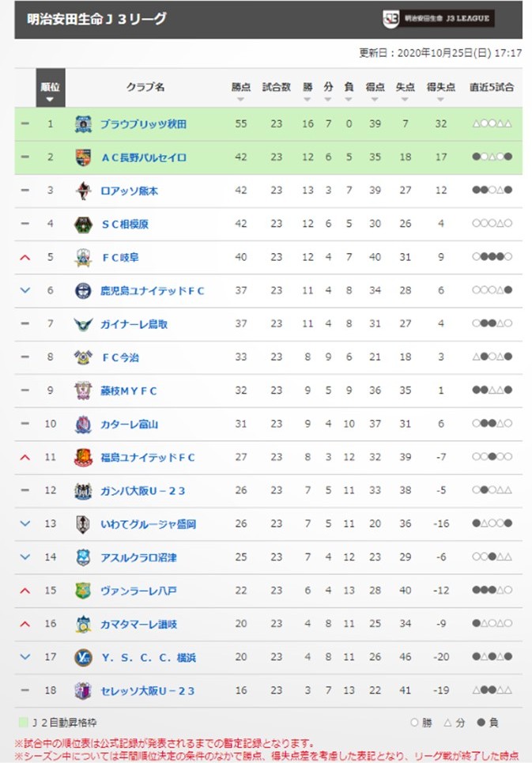Click the J3 League logo in header
Viewport: 532px width, 763px height.
438,18
